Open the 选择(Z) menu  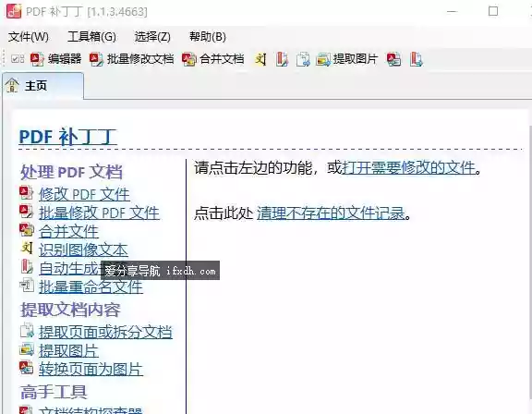click(x=152, y=37)
